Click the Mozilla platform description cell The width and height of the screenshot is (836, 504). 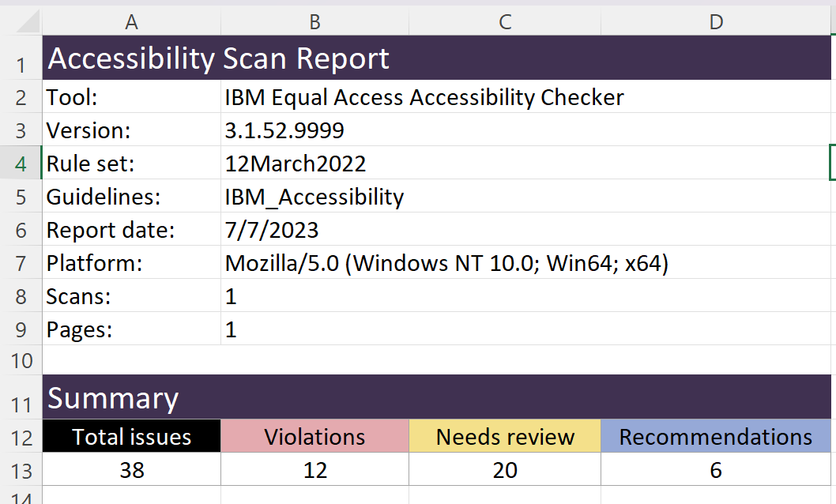tap(314, 262)
